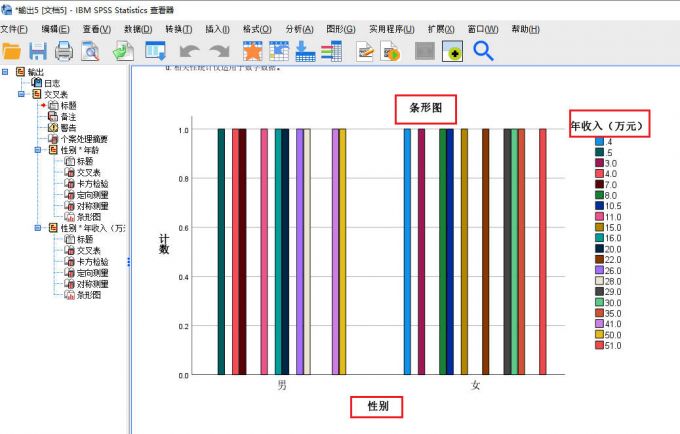Open the 帮助(H) menu

pyautogui.click(x=526, y=29)
